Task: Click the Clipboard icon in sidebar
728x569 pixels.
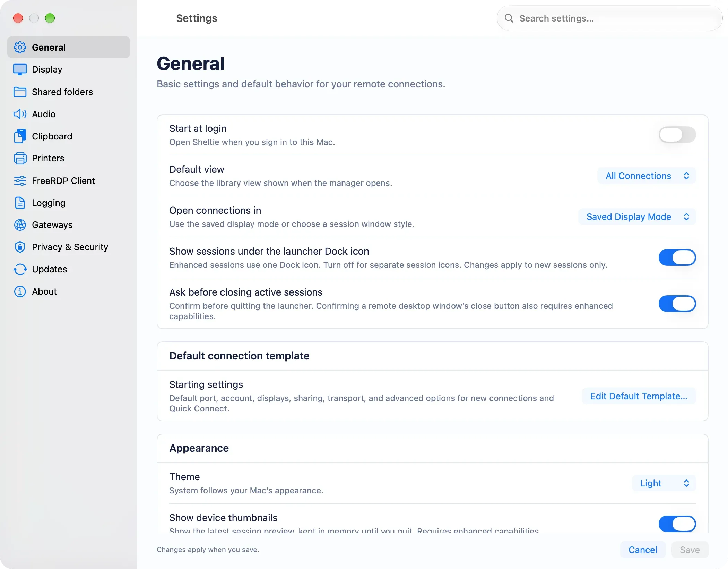Action: coord(20,136)
